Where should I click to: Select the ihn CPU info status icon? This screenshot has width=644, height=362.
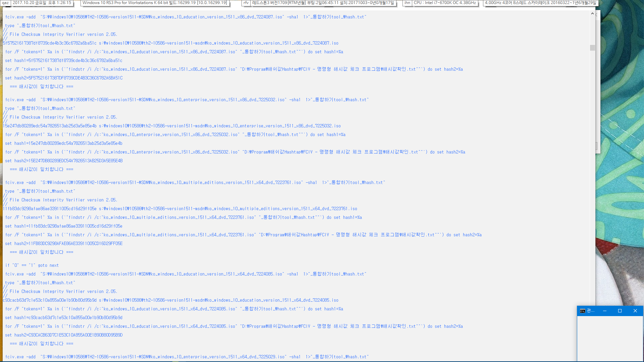[x=407, y=3]
